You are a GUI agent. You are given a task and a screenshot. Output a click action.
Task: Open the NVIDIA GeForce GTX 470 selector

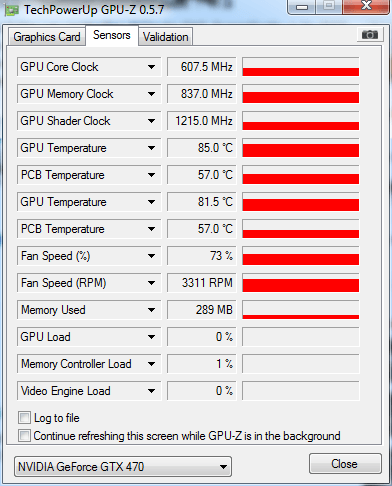click(123, 467)
